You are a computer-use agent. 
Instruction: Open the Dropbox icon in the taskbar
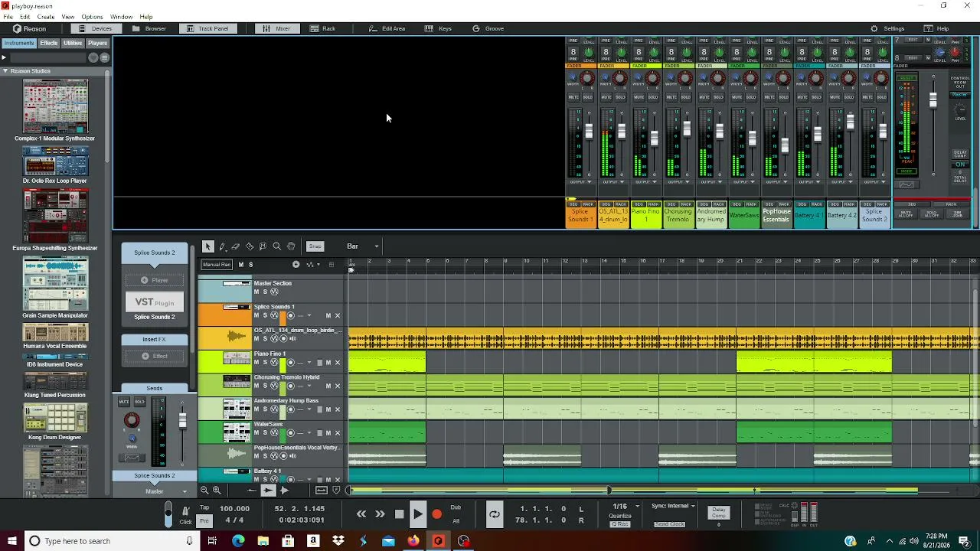click(x=338, y=541)
